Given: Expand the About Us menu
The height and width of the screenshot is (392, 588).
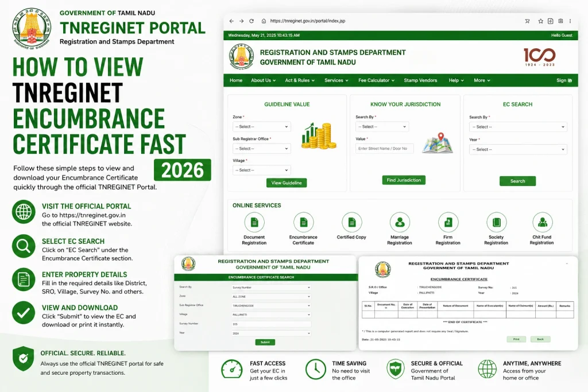Looking at the screenshot, I should click(x=263, y=80).
